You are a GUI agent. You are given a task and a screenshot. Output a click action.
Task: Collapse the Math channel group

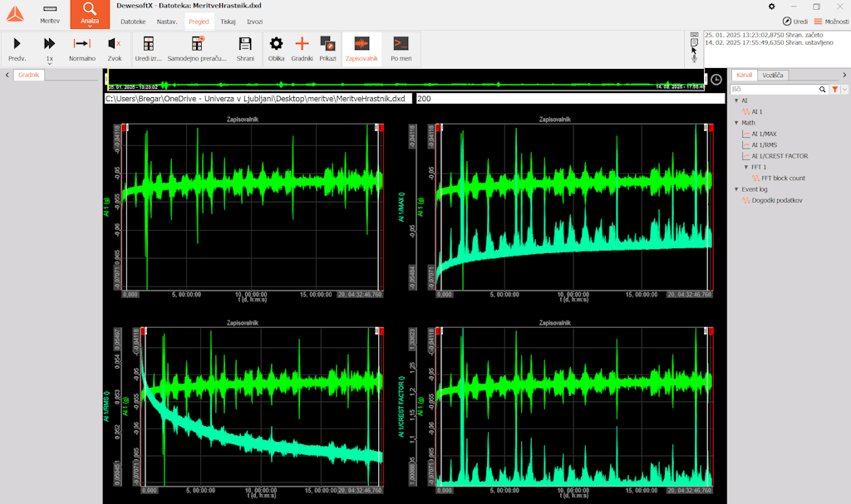pos(736,123)
